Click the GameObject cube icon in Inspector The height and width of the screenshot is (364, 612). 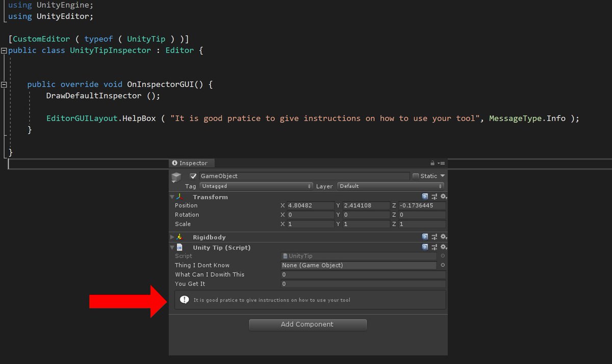[176, 177]
